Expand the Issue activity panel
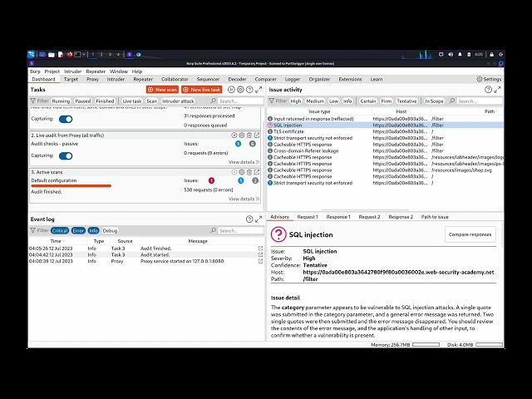The width and height of the screenshot is (532, 399). 497,90
